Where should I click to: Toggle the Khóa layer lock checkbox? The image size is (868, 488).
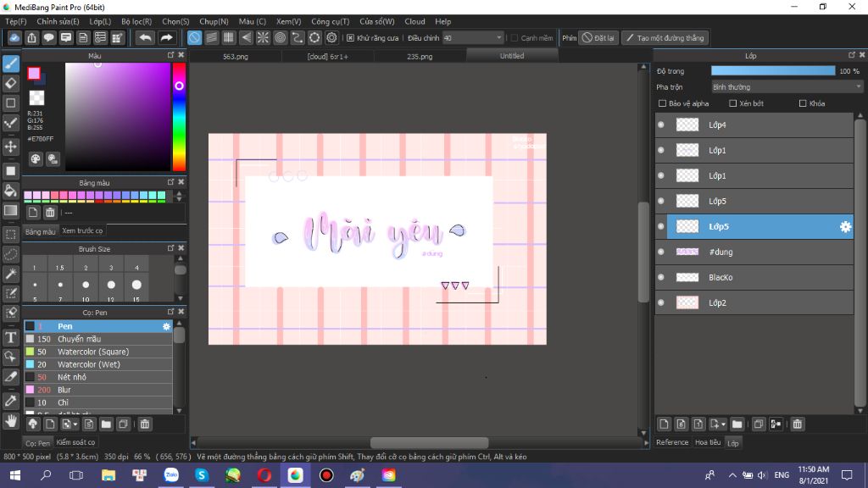coord(803,103)
